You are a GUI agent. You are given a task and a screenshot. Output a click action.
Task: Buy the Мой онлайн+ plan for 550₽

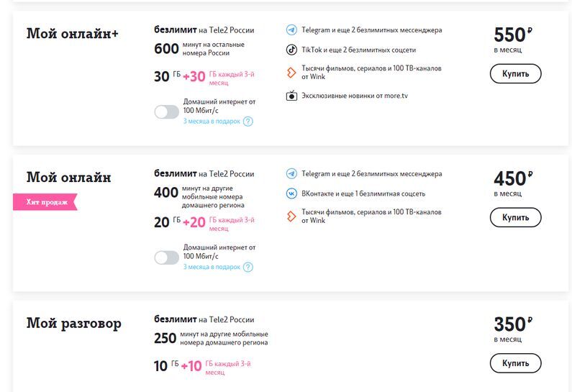[515, 73]
